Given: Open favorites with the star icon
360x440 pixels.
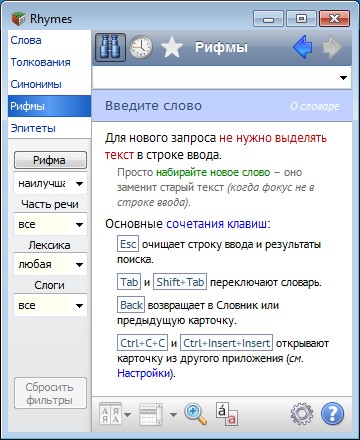Looking at the screenshot, I should (x=172, y=47).
